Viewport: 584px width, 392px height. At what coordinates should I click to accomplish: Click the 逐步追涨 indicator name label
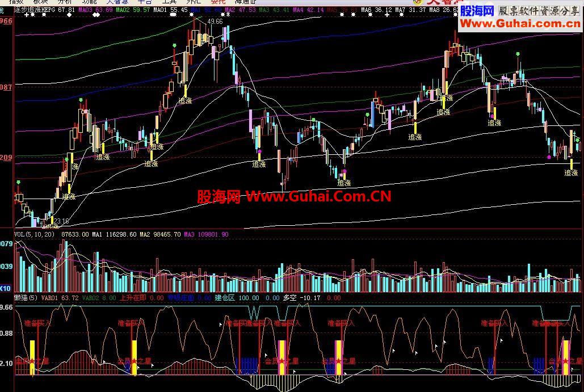28,10
